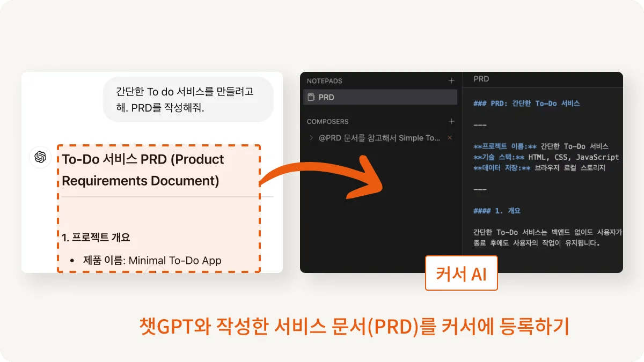Open the '@PRD 문서를 참고해서 Simple To...' composer

[379, 138]
